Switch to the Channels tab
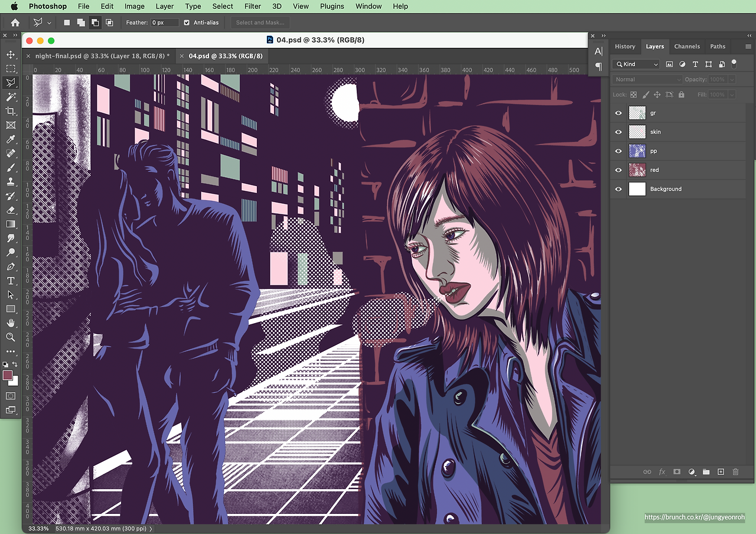The image size is (756, 534). click(687, 46)
